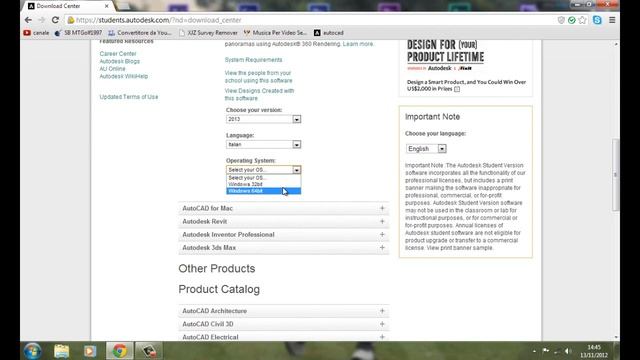
Task: Open Updated Terms of Use link
Action: click(129, 97)
